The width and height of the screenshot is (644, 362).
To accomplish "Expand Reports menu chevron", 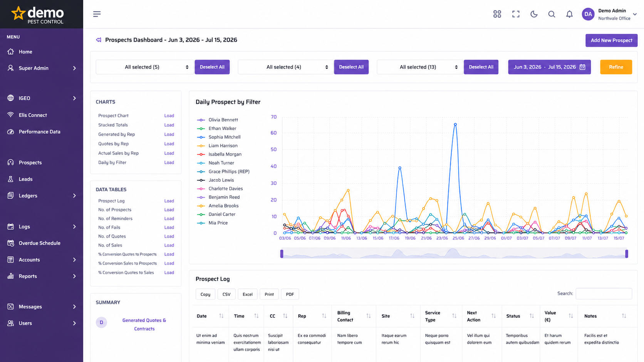I will pos(74,277).
